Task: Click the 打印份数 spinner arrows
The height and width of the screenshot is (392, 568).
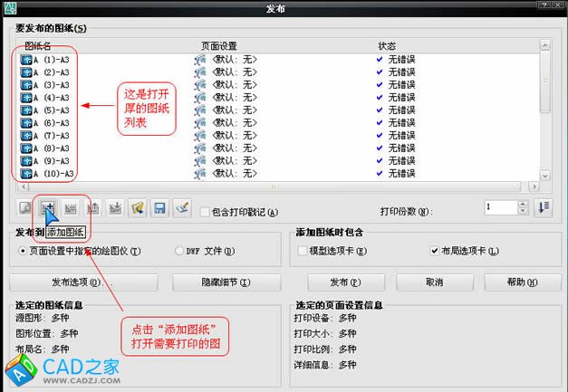Action: pyautogui.click(x=522, y=207)
